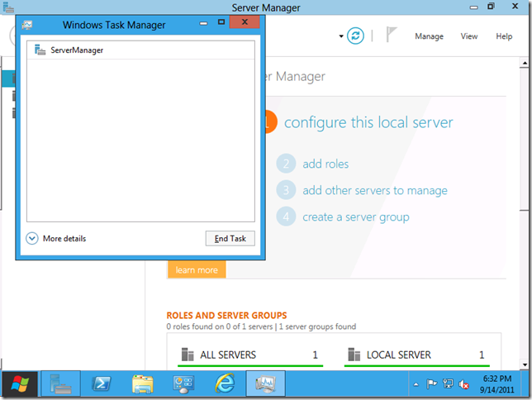
Task: Click the Task Manager title bar icon
Action: click(26, 25)
